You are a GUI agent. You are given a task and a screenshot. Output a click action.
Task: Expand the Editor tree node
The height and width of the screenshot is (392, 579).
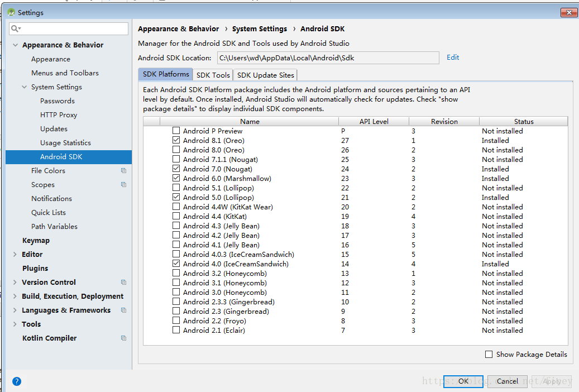pyautogui.click(x=15, y=254)
